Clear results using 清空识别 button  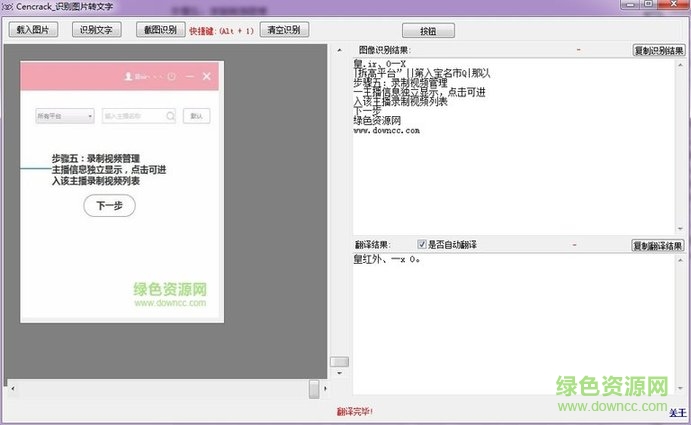tap(285, 30)
